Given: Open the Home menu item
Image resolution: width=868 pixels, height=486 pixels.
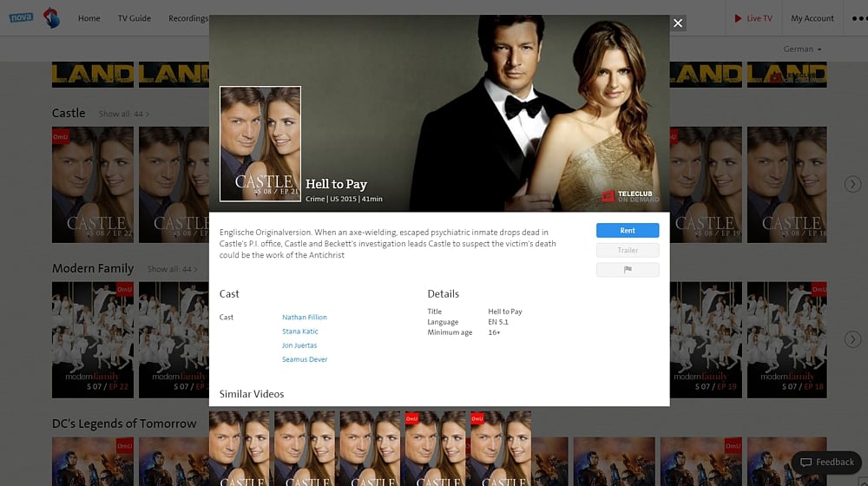Looking at the screenshot, I should click(89, 18).
